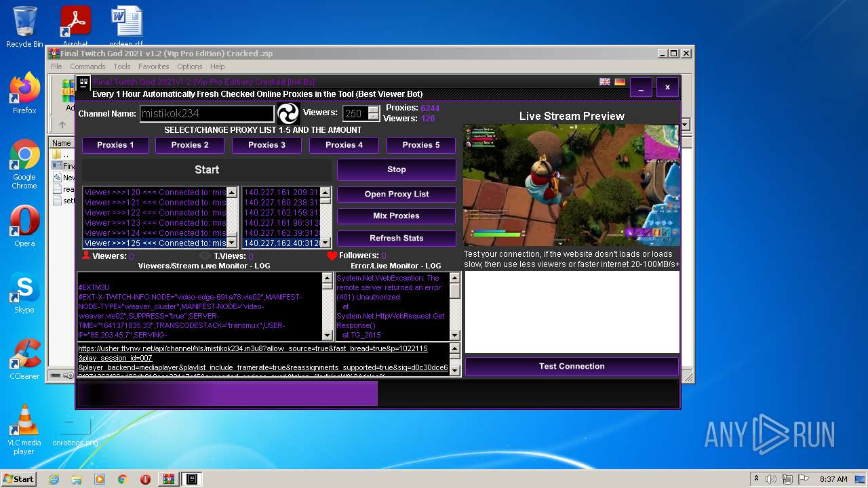Minimize the Twitch God window with underscore button

click(641, 87)
